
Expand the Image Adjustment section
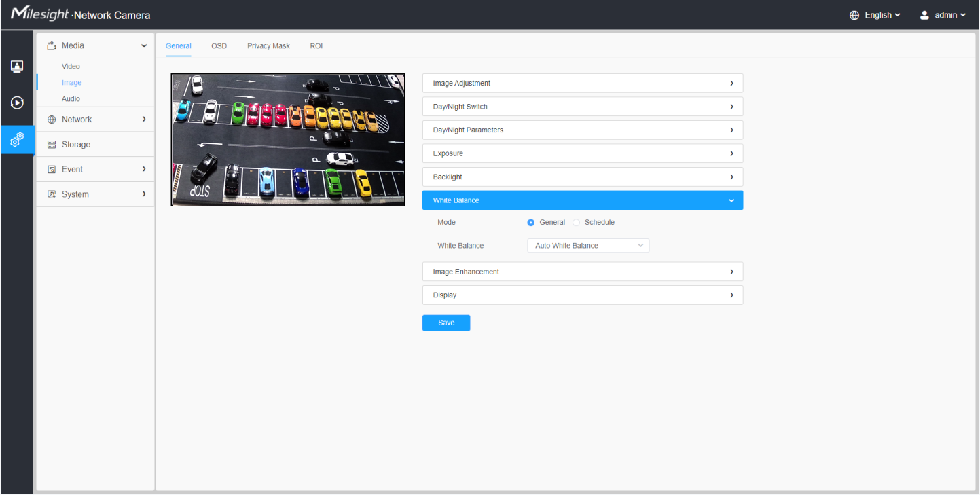point(582,84)
